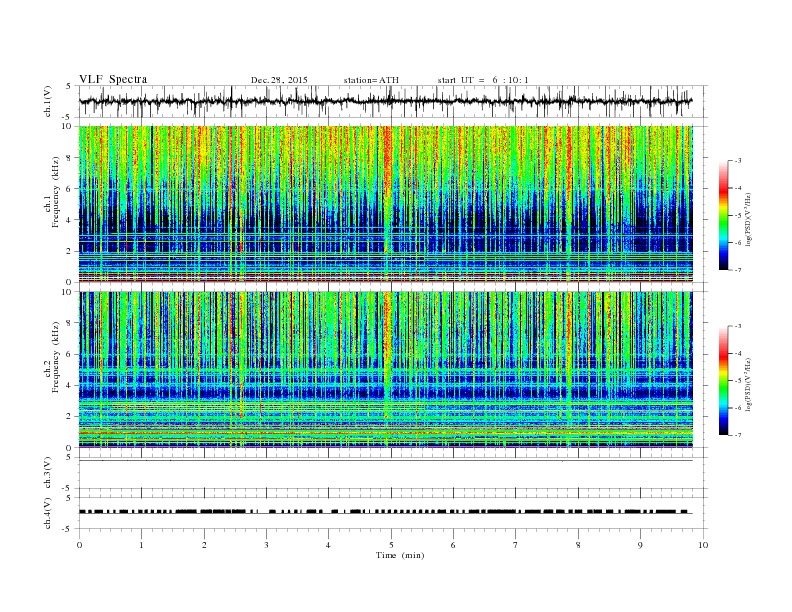
Task: Click the "8" tick on the time axis
Action: [578, 545]
